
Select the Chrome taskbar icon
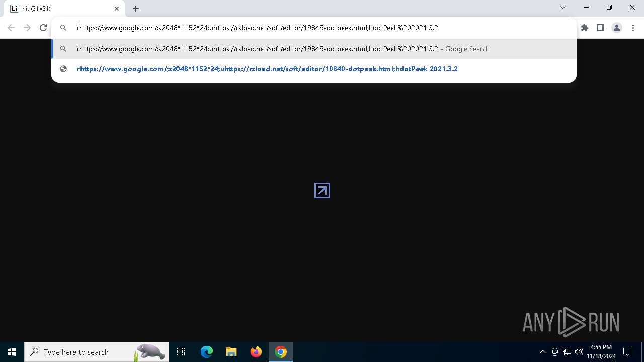[x=281, y=352]
